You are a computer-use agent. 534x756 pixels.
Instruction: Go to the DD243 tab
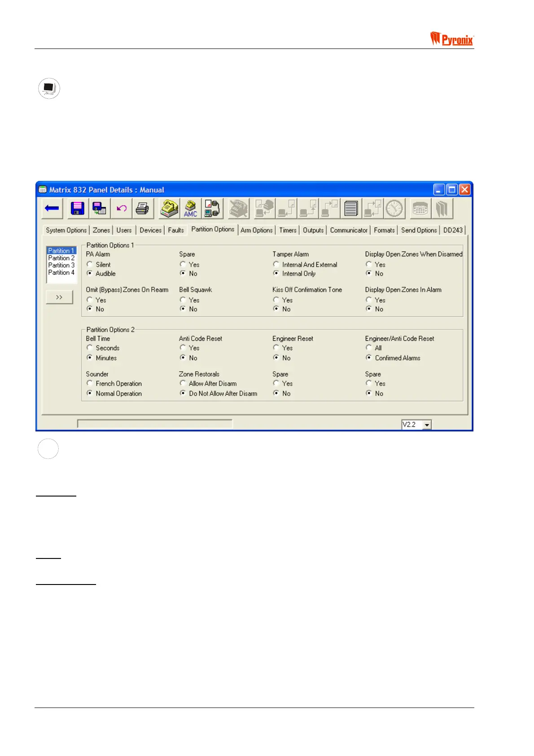(x=453, y=230)
